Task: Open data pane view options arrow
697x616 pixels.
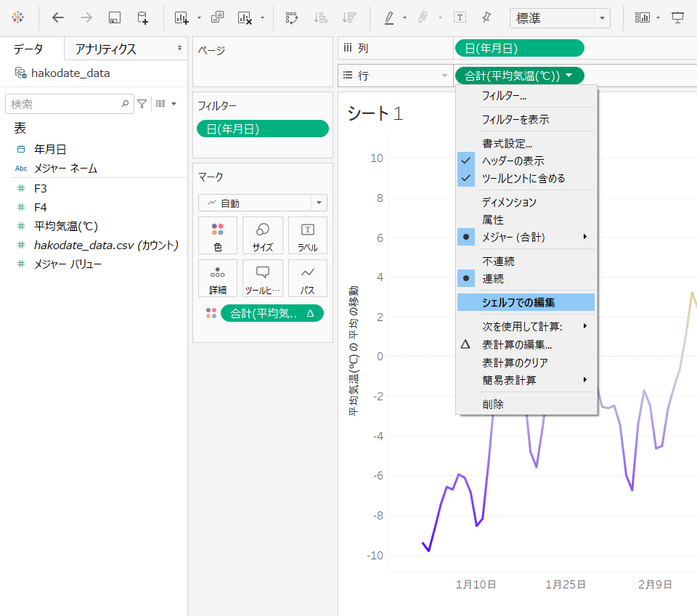Action: pos(174,104)
